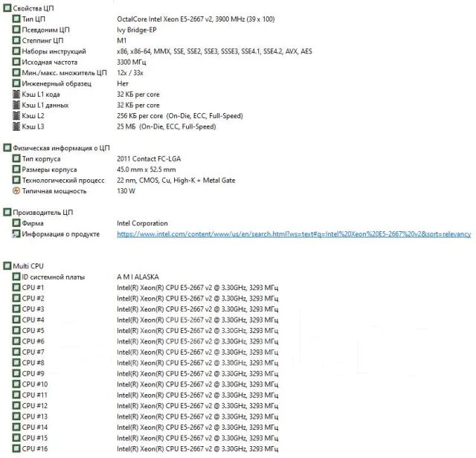Click the A M I ALASKA board ID
Viewport: 476px width, 458px height.
point(138,277)
